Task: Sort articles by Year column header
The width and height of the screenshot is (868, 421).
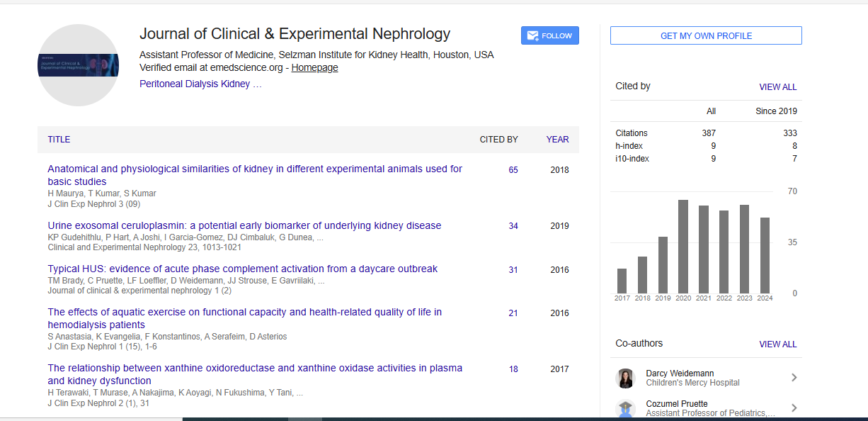Action: [557, 140]
